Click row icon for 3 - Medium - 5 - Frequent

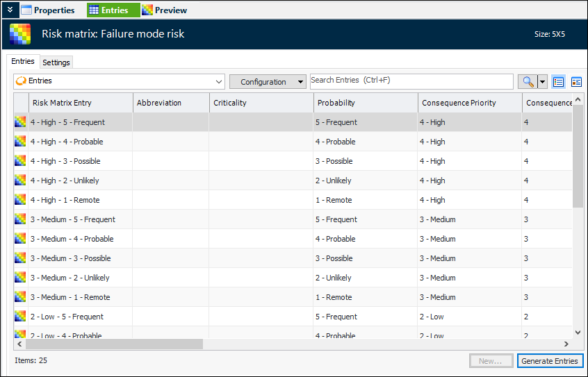[20, 219]
